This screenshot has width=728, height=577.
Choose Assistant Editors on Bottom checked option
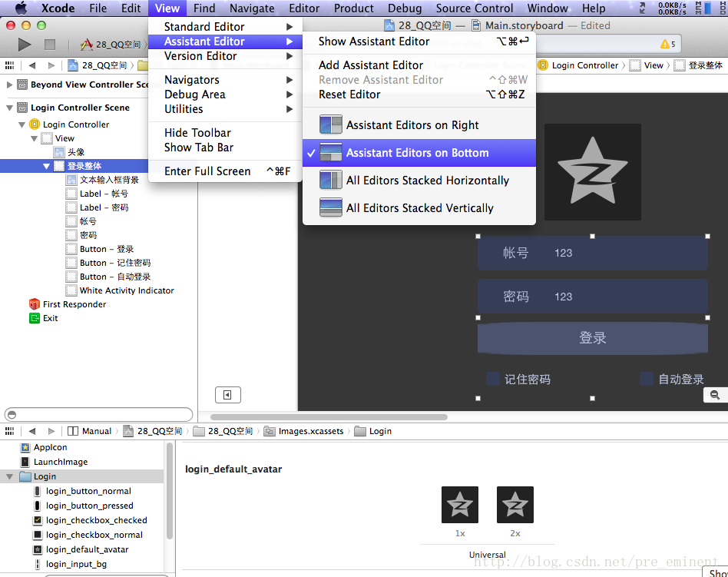(x=419, y=153)
